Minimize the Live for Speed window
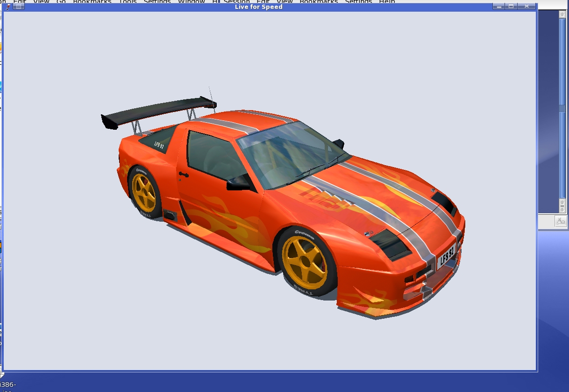 (499, 7)
